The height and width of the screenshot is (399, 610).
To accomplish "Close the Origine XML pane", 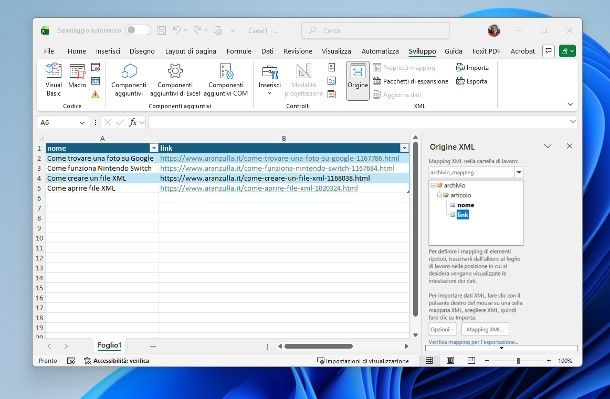I will (570, 146).
